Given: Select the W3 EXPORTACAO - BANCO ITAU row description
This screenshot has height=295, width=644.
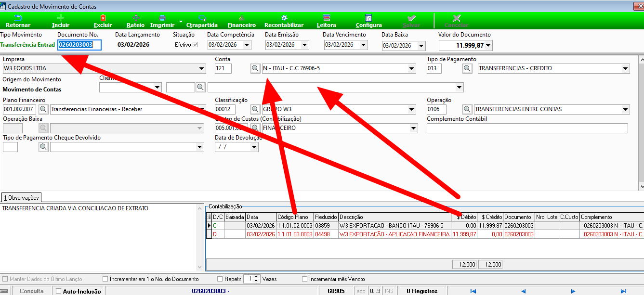Looking at the screenshot, I should (x=394, y=225).
